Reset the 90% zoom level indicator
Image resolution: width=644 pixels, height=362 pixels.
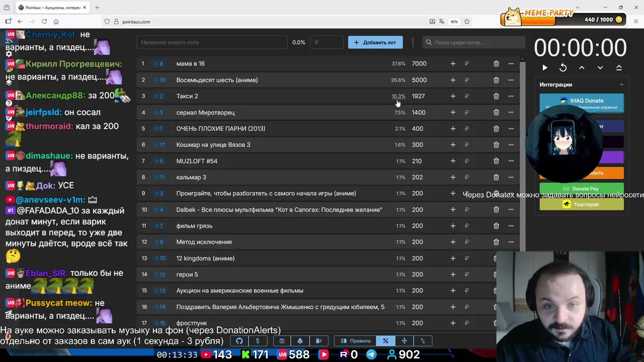(x=454, y=22)
